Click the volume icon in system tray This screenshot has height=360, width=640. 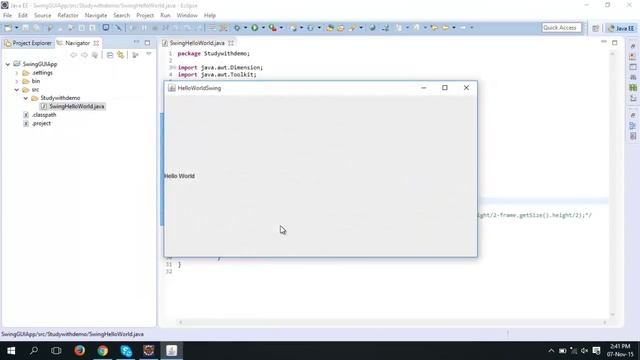(x=584, y=351)
